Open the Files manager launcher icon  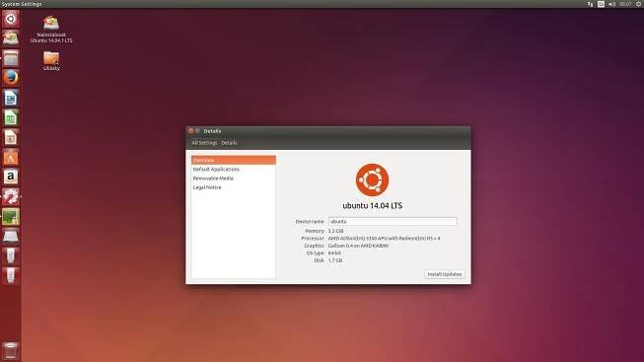pyautogui.click(x=11, y=58)
